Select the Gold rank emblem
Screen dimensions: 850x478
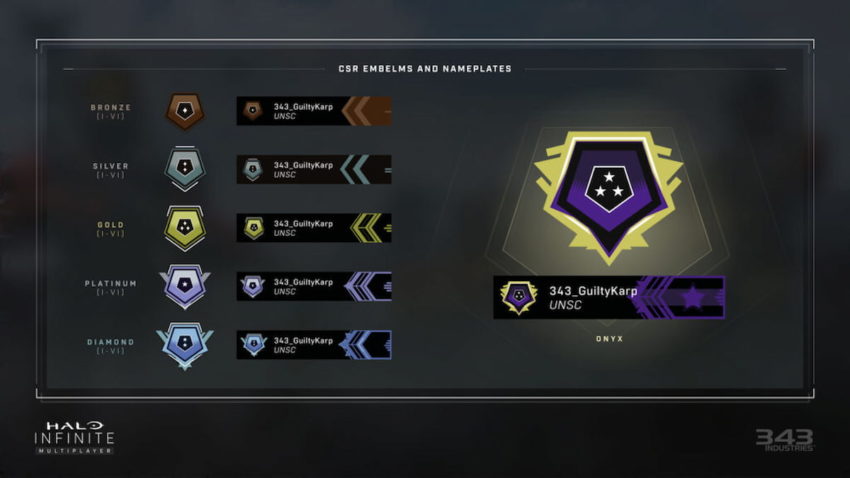click(x=185, y=228)
